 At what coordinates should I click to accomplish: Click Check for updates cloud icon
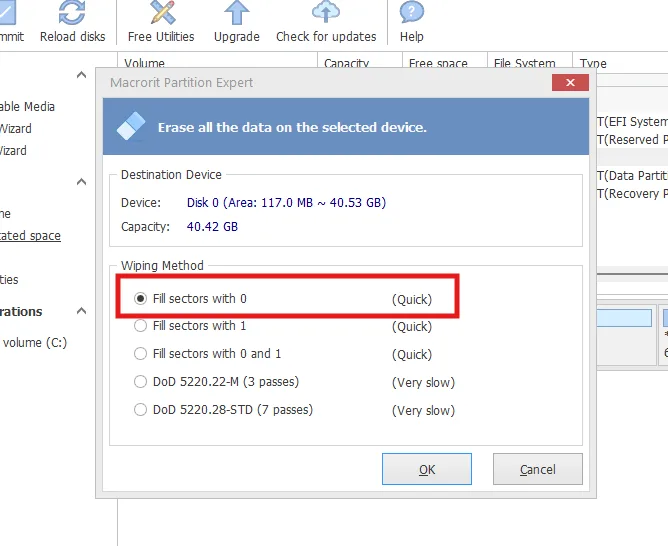coord(326,12)
